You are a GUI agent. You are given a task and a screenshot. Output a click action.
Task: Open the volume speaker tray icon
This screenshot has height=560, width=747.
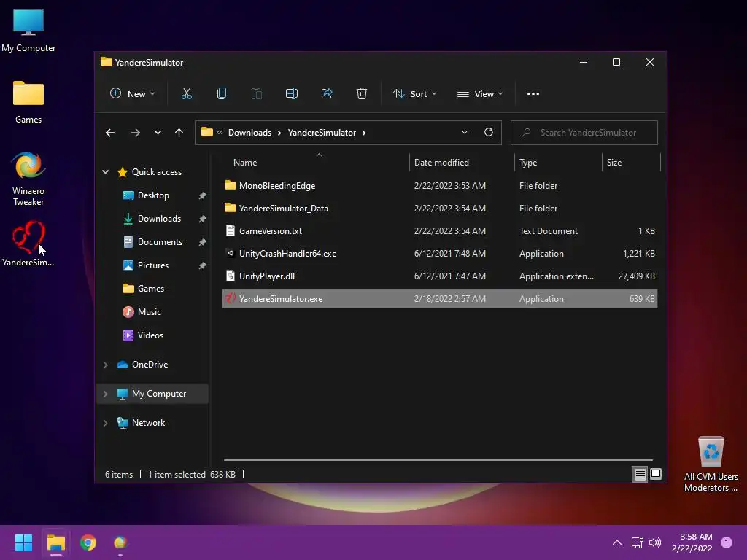(655, 542)
